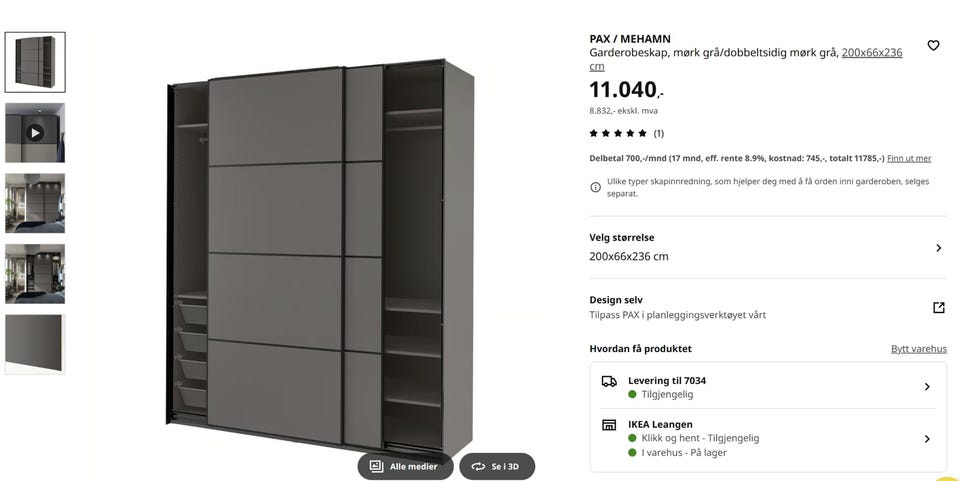Click the main wardrobe product image

(x=320, y=254)
